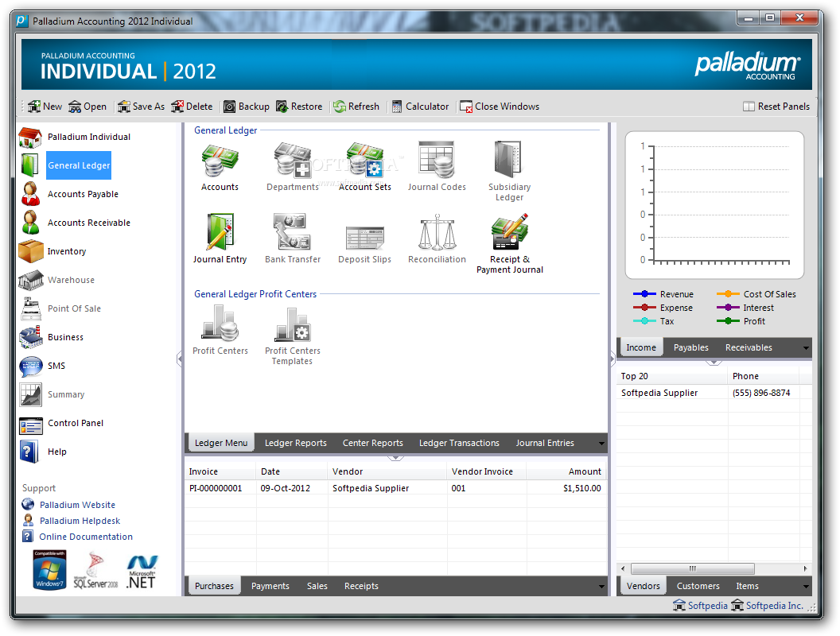
Task: Select General Ledger in the sidebar
Action: (79, 165)
